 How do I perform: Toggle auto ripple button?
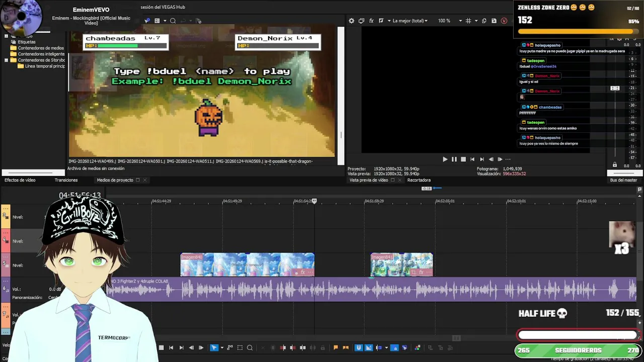coord(378,347)
